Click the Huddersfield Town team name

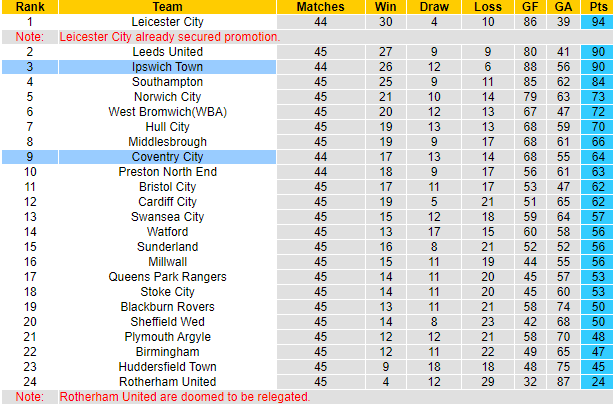tap(167, 367)
